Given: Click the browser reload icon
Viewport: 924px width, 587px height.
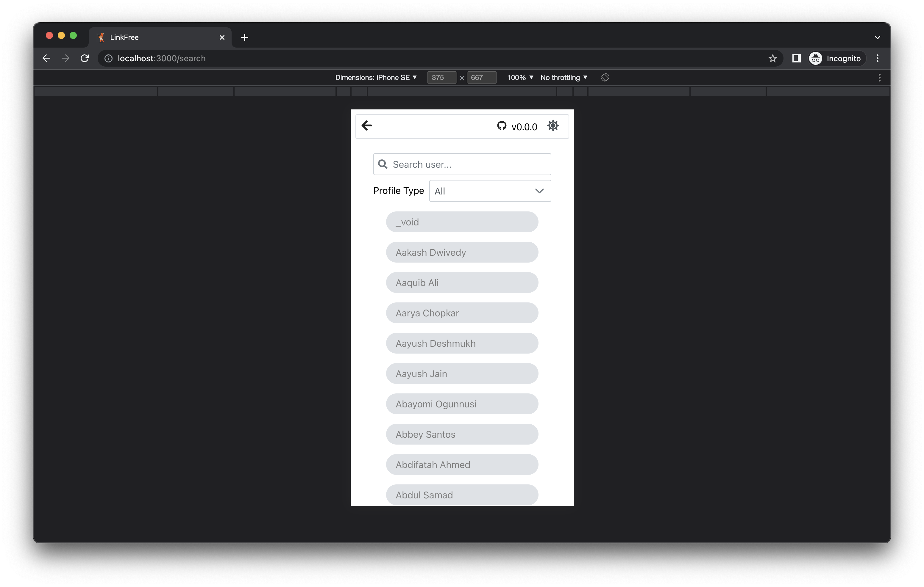Looking at the screenshot, I should click(85, 58).
